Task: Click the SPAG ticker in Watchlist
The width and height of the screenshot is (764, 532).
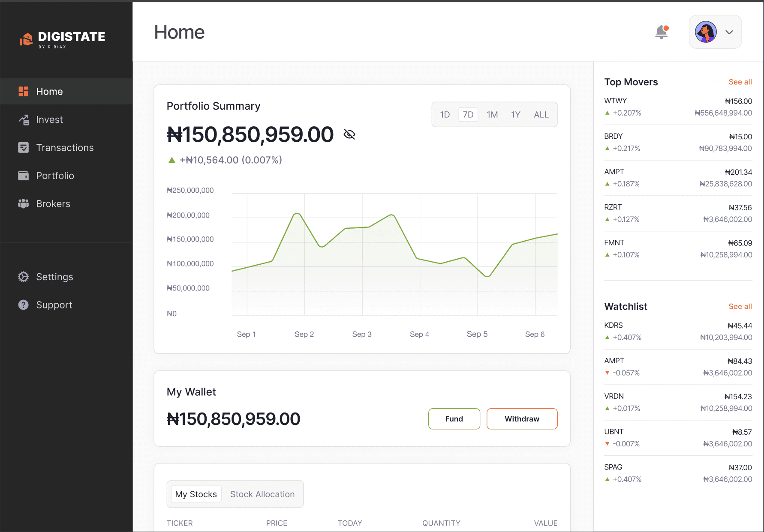Action: [x=613, y=467]
